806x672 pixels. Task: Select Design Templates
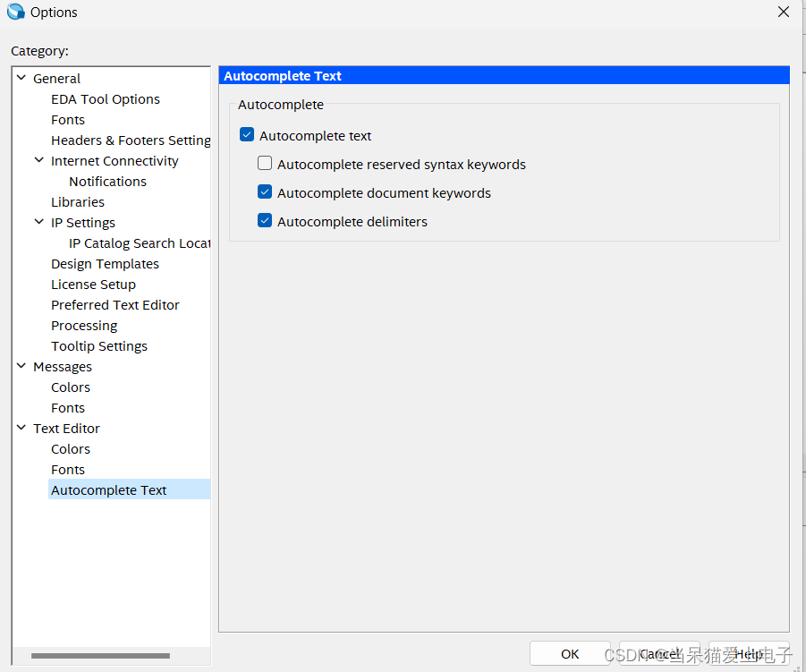105,264
